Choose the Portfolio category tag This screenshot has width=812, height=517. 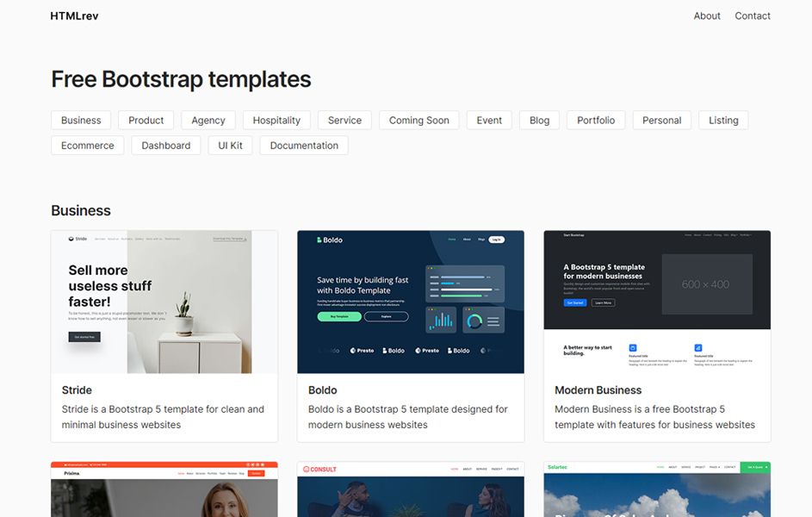pyautogui.click(x=596, y=120)
